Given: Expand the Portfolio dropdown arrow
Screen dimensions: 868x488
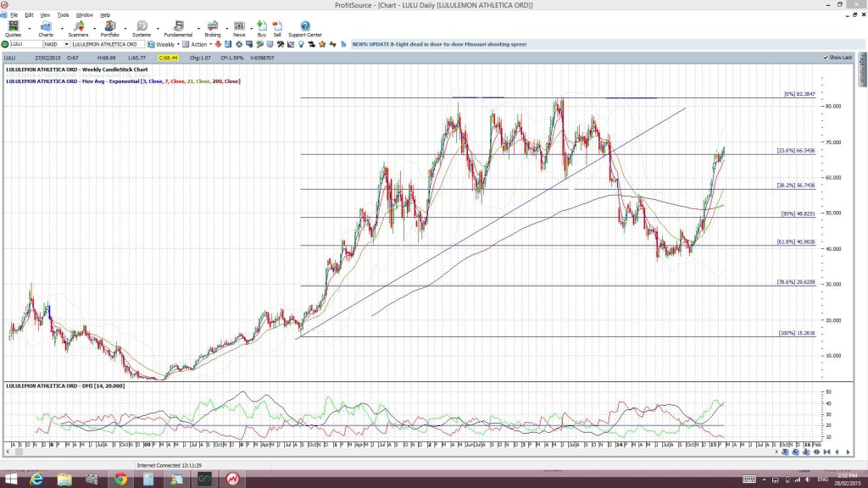Looking at the screenshot, I should coord(125,28).
